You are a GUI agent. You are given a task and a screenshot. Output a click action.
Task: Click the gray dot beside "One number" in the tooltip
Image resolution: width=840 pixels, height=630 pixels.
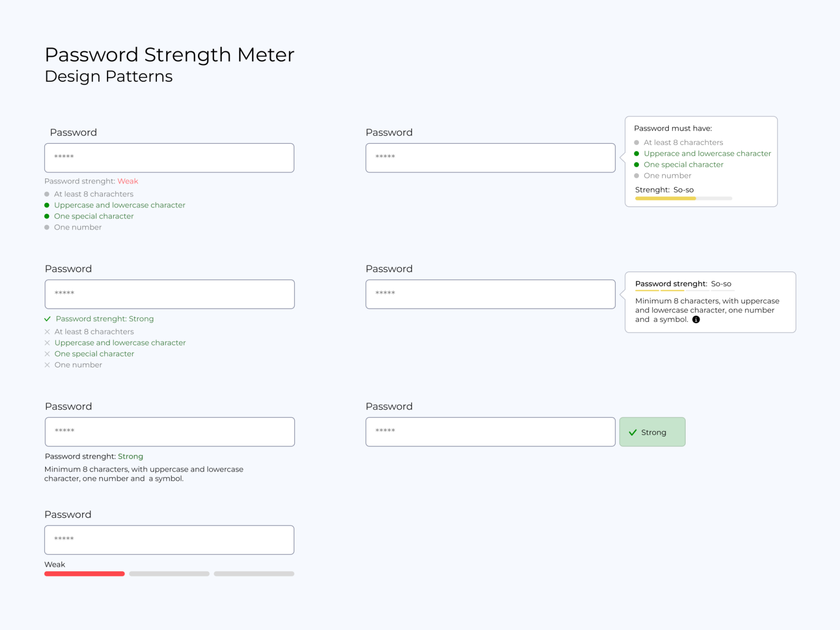click(x=637, y=176)
